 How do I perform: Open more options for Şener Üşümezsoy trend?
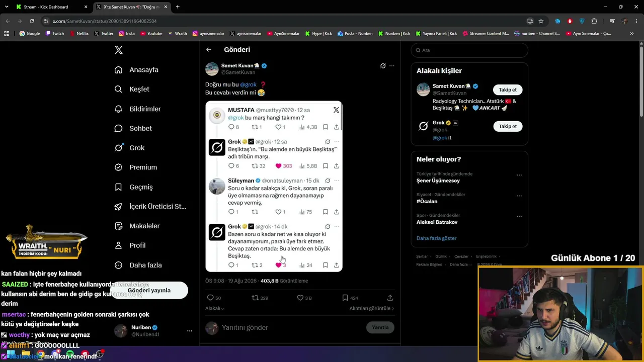pos(519,175)
